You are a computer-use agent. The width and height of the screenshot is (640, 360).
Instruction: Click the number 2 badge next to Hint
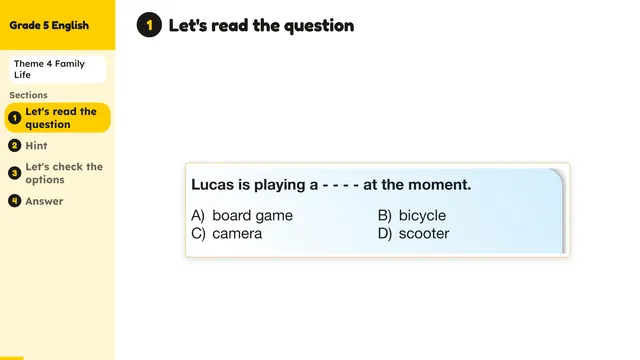pyautogui.click(x=15, y=146)
